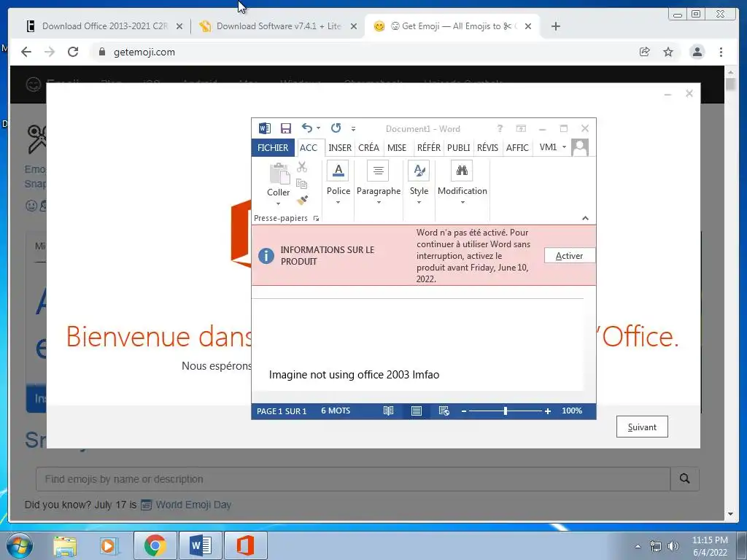Image resolution: width=747 pixels, height=560 pixels.
Task: Open the Style group icon
Action: point(419,171)
